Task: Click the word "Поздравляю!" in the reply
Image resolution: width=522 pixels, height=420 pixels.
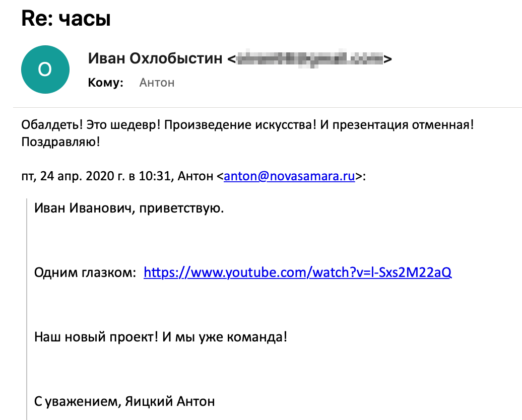Action: click(61, 142)
